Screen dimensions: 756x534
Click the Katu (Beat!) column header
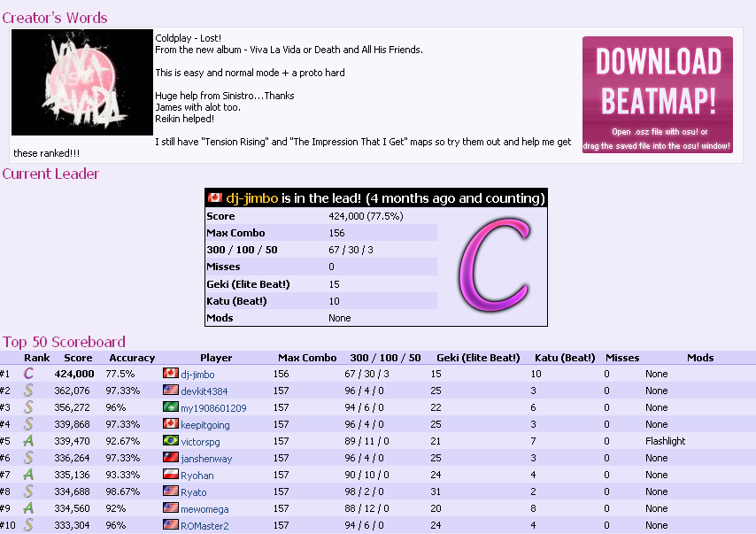coord(565,358)
